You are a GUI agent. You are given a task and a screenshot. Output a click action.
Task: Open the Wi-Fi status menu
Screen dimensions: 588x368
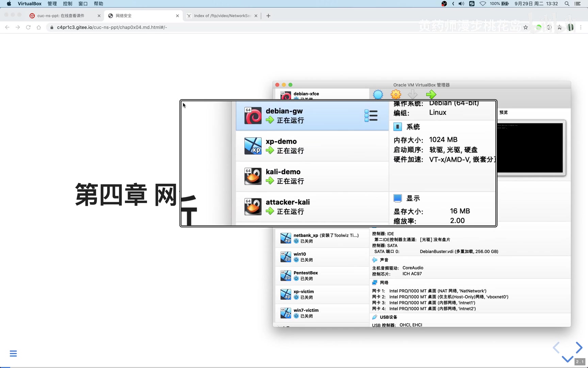click(483, 4)
